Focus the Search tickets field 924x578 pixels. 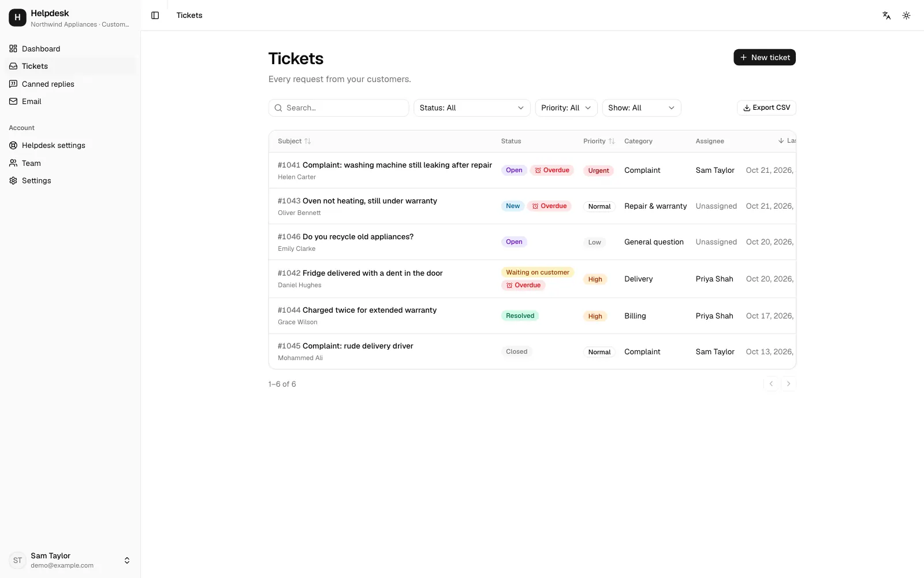338,108
